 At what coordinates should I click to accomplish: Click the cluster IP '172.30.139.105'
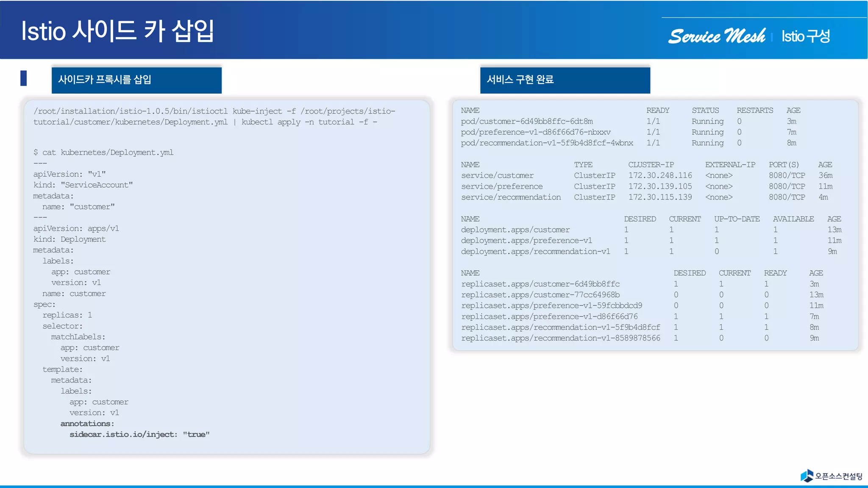click(x=660, y=186)
